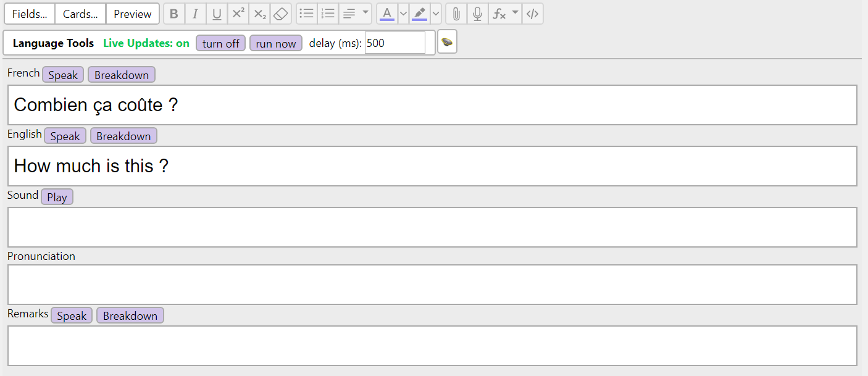The width and height of the screenshot is (868, 376).
Task: Open the Language Tools settings icon
Action: pos(447,41)
